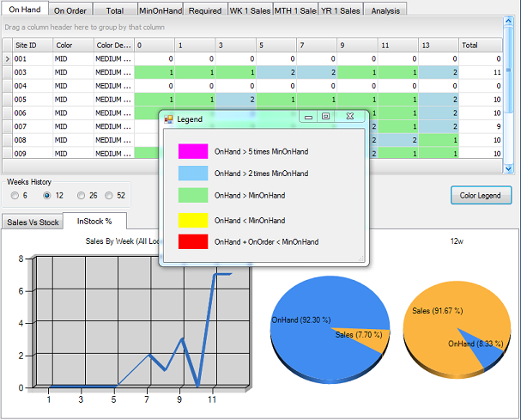Click the grid scroll down arrow
Screen dimensions: 521x420
[x=508, y=168]
